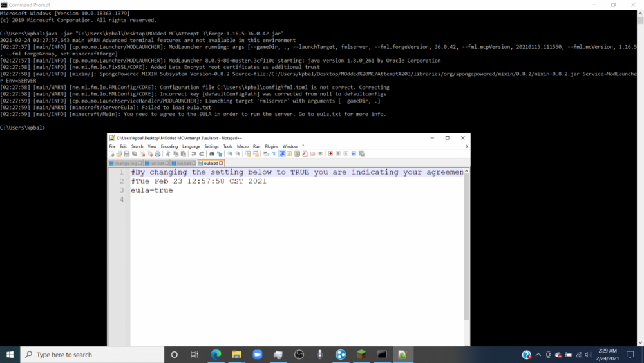The width and height of the screenshot is (644, 363).
Task: Click the taskbar search box
Action: pos(90,355)
